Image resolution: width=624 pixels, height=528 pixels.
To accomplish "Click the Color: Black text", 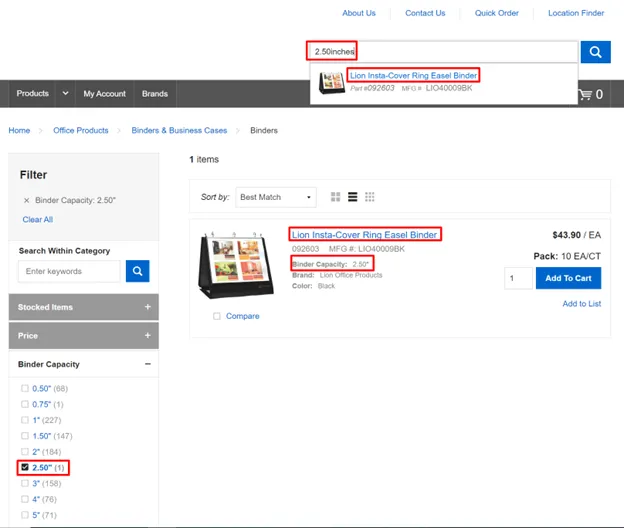I will click(x=314, y=286).
